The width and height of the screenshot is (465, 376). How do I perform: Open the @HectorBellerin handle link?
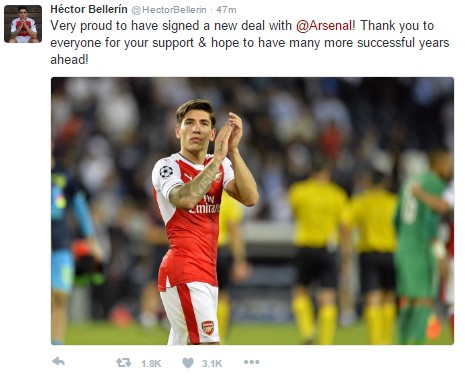[x=169, y=10]
